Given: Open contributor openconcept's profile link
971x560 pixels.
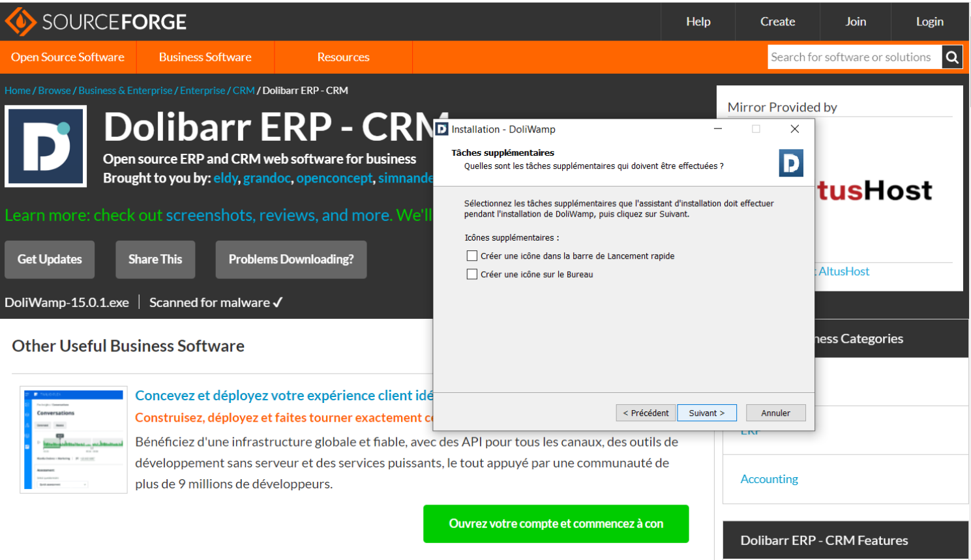Looking at the screenshot, I should [x=335, y=178].
